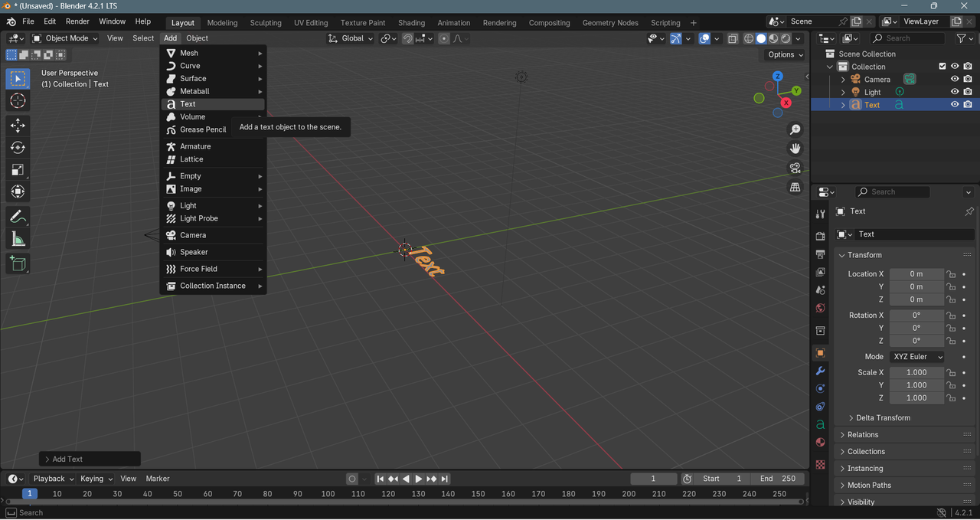Toggle snapping magnet in header
Image resolution: width=980 pixels, height=520 pixels.
[408, 38]
